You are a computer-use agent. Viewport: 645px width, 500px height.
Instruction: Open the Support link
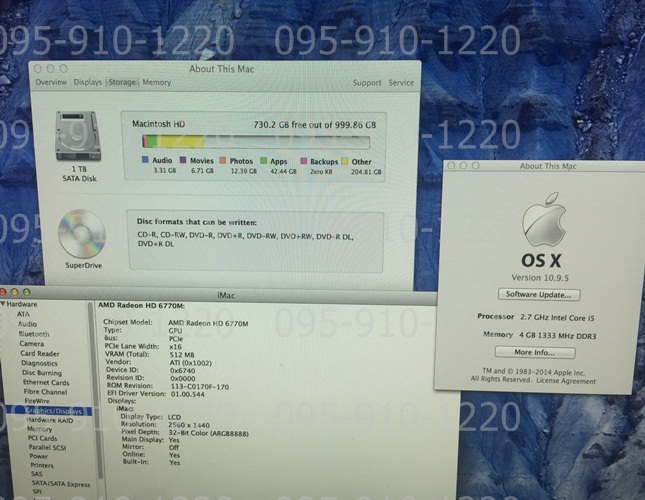coord(366,83)
